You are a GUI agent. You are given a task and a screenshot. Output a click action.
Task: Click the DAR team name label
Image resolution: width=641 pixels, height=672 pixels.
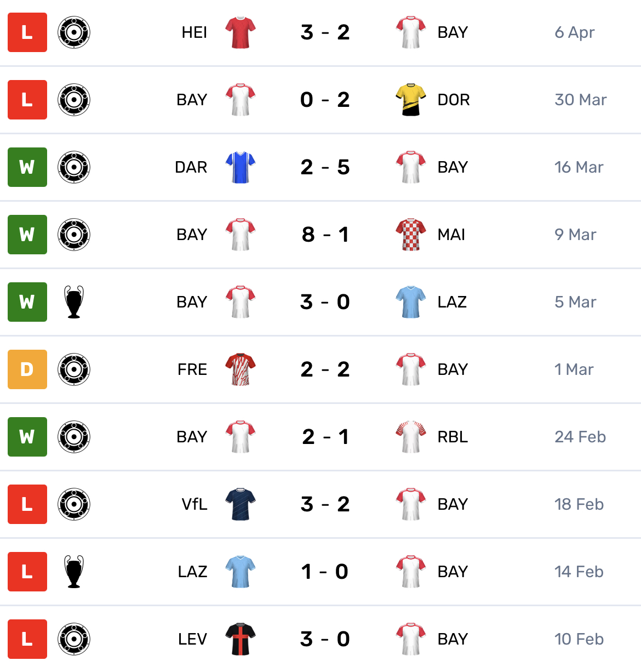point(191,167)
